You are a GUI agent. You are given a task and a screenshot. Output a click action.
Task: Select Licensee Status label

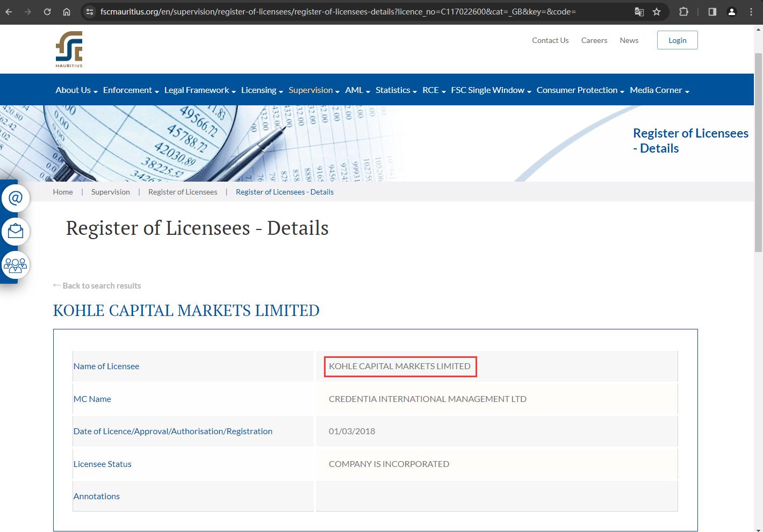coord(103,464)
